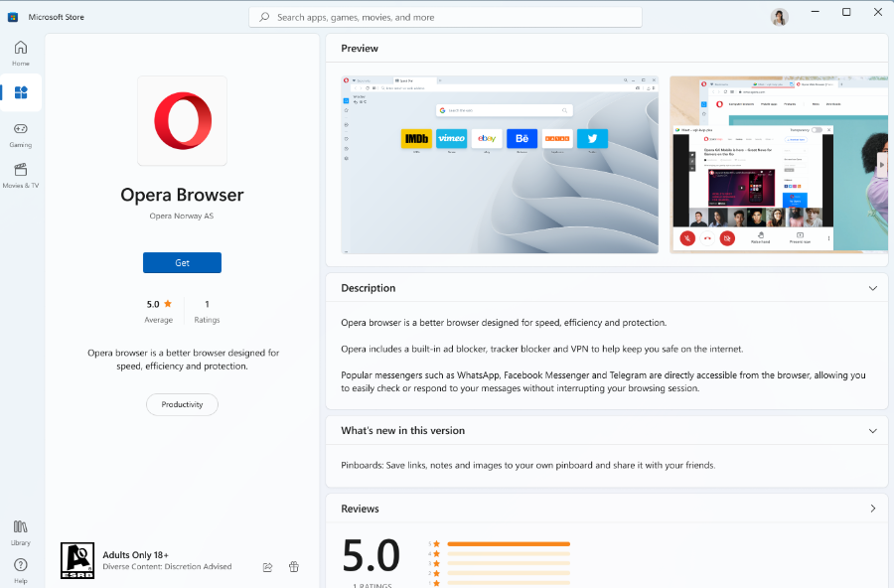Share the Opera Browser app
Image resolution: width=894 pixels, height=588 pixels.
pyautogui.click(x=267, y=567)
